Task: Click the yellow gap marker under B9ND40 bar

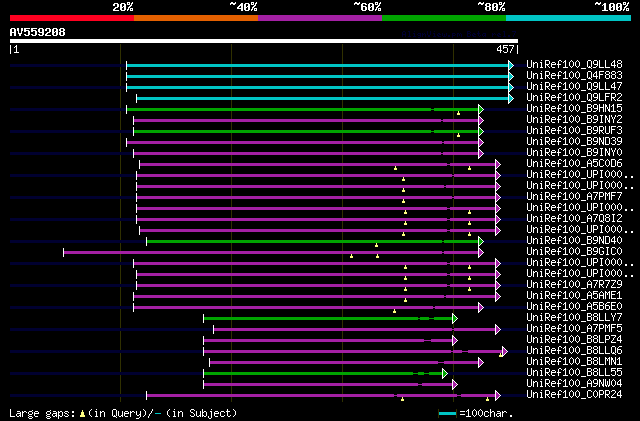Action: (376, 245)
